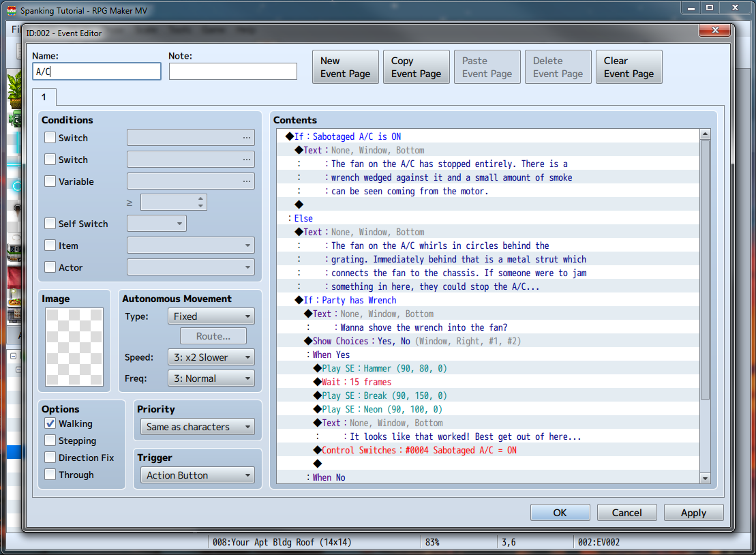Check the Through option
This screenshot has width=756, height=555.
(50, 475)
